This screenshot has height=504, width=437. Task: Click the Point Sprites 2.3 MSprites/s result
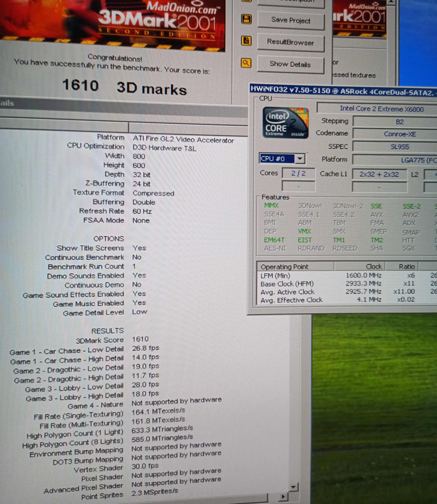tap(155, 492)
